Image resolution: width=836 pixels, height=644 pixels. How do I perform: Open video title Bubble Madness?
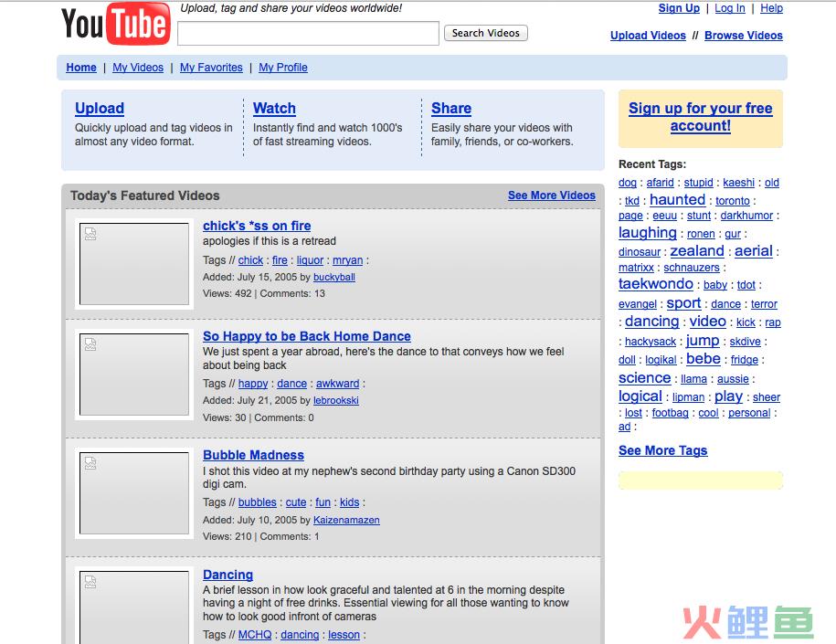253,455
